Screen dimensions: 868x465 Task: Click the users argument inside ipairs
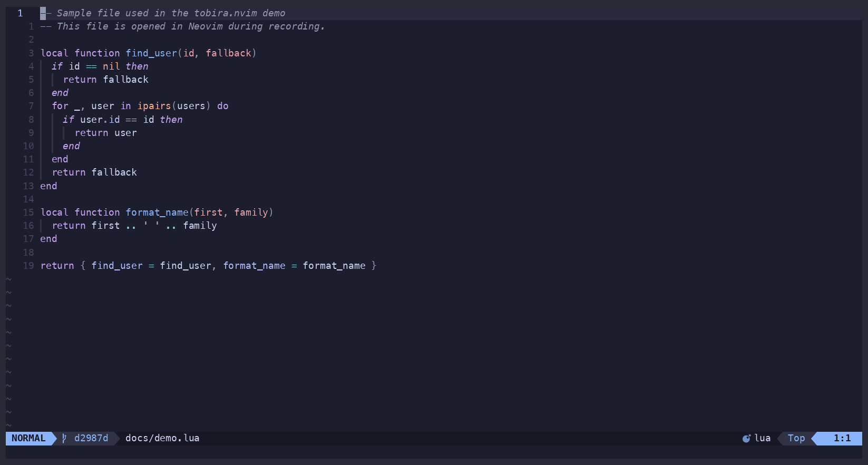pos(191,106)
